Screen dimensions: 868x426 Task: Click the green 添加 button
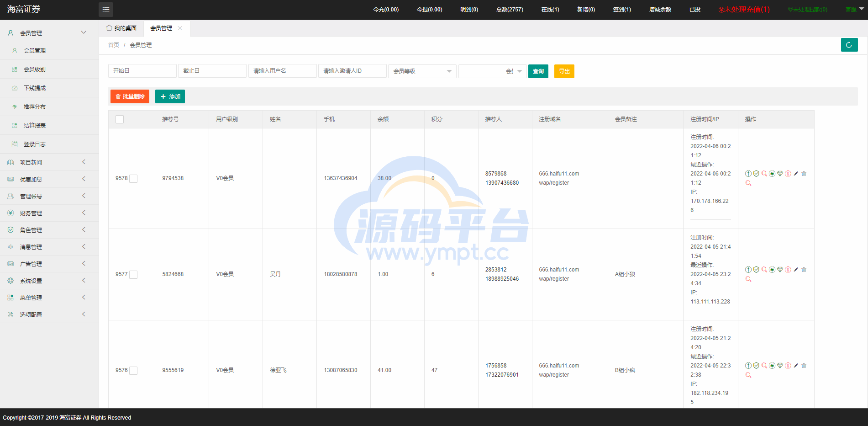[x=170, y=96]
